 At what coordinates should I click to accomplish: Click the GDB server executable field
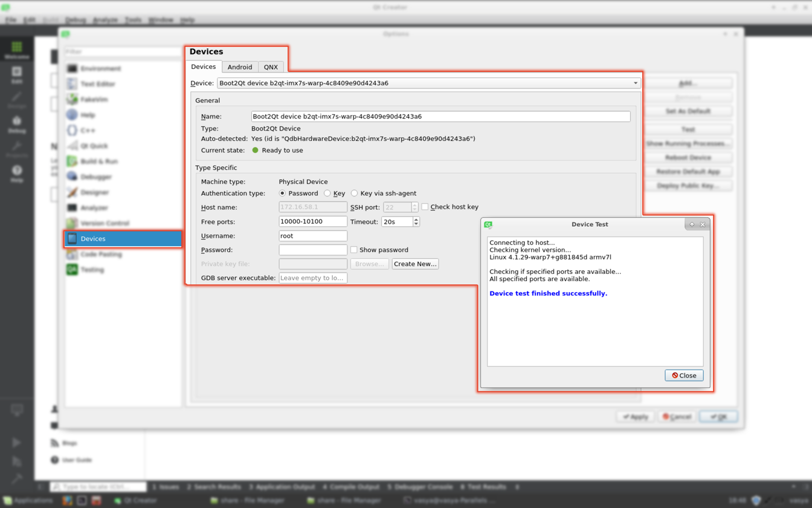[x=313, y=278]
